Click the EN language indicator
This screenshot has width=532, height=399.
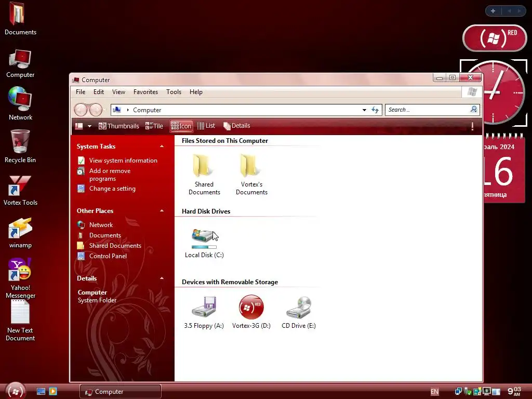point(434,392)
